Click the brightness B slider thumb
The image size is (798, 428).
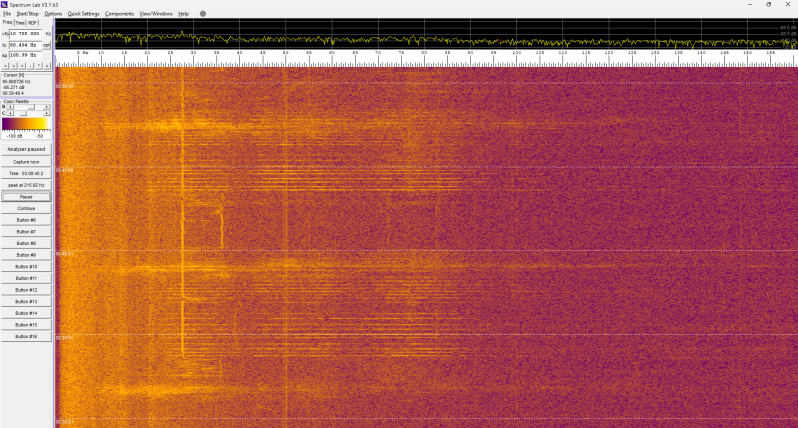[32, 107]
